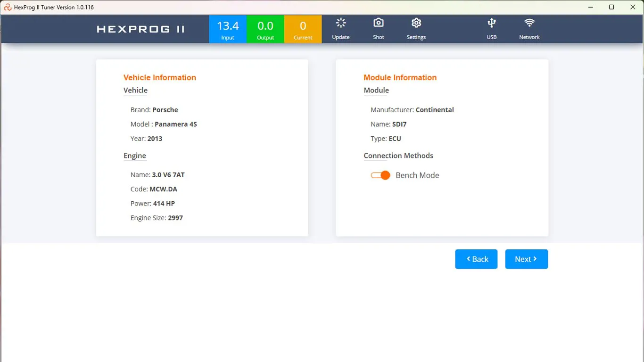Click the Bench Mode label

pyautogui.click(x=417, y=175)
